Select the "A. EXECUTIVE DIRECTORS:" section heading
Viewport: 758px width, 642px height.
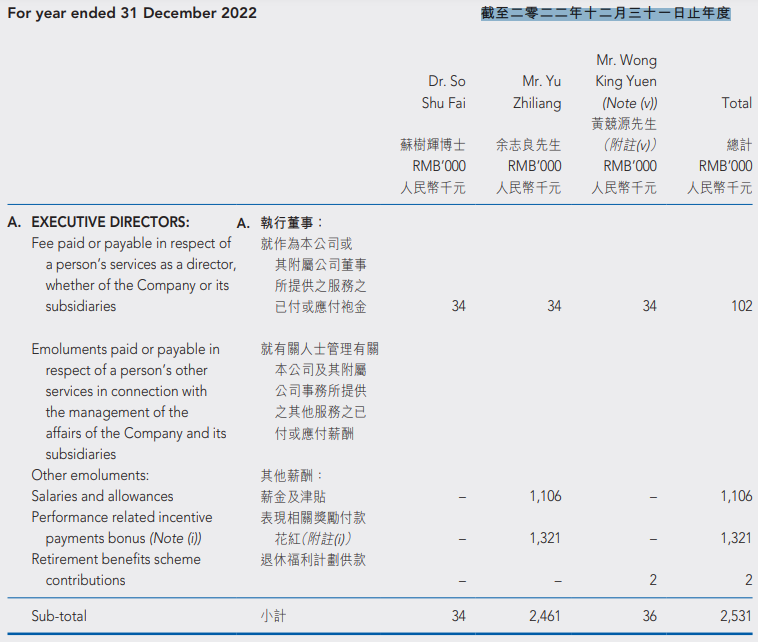98,222
